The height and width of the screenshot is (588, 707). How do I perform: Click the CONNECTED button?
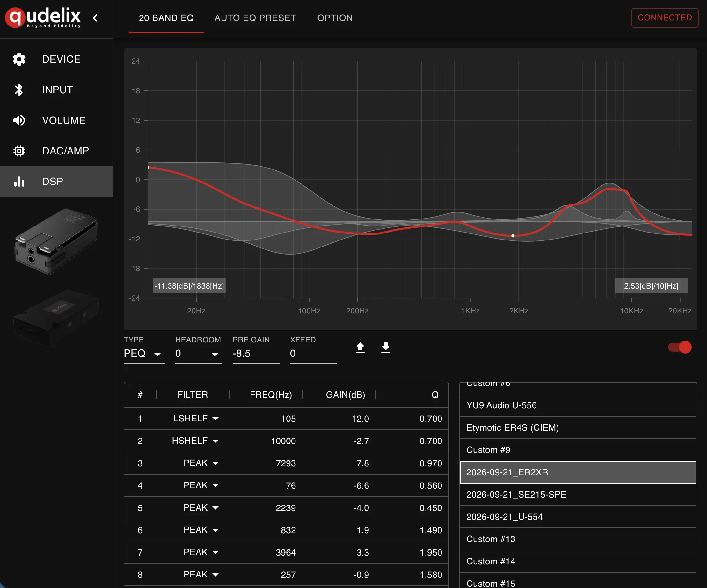[665, 18]
